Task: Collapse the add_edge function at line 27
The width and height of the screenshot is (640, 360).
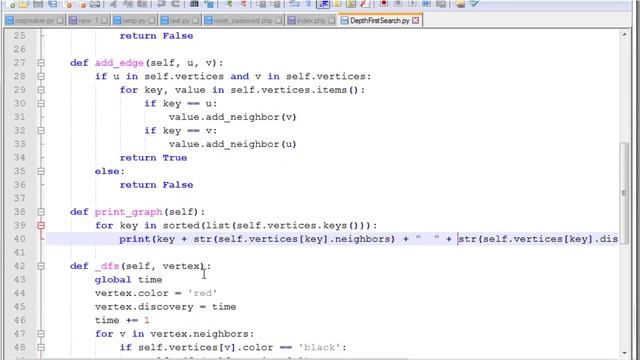Action: [41, 63]
